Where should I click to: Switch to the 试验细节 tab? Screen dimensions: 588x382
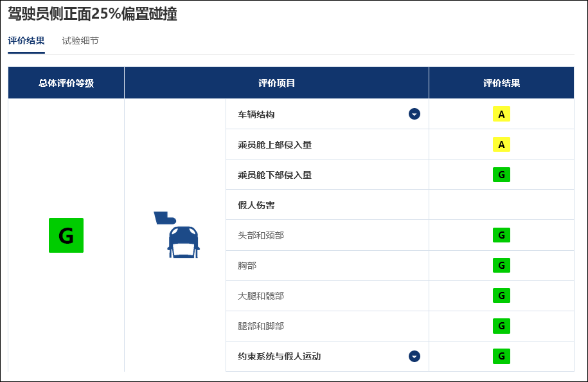(80, 41)
